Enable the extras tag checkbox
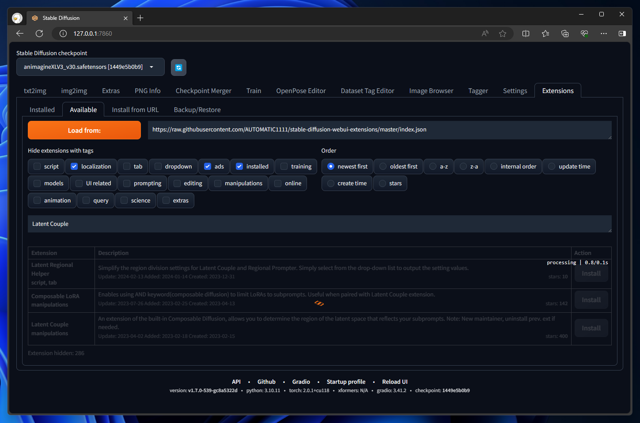Viewport: 640px width, 423px height. click(x=166, y=200)
